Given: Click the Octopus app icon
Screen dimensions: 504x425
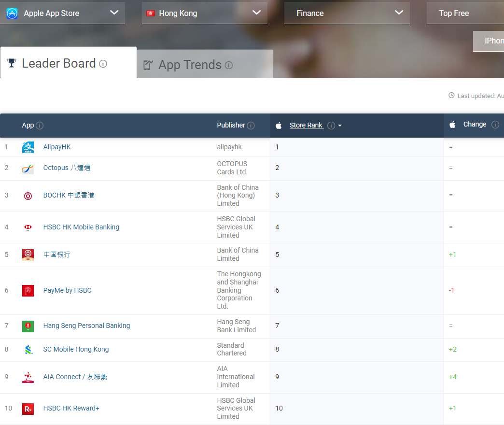Looking at the screenshot, I should (x=28, y=169).
